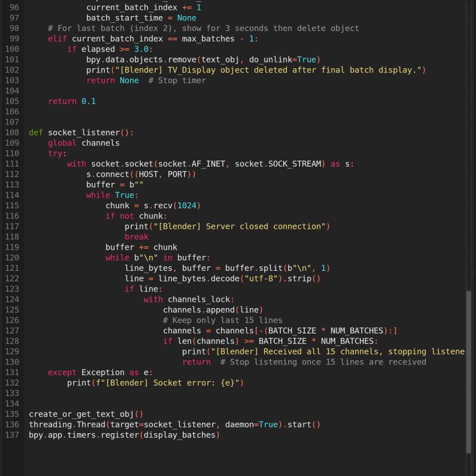The height and width of the screenshot is (476, 476).
Task: Click 'if len(channels) >= BATCH_SIZE' line
Action: point(270,342)
